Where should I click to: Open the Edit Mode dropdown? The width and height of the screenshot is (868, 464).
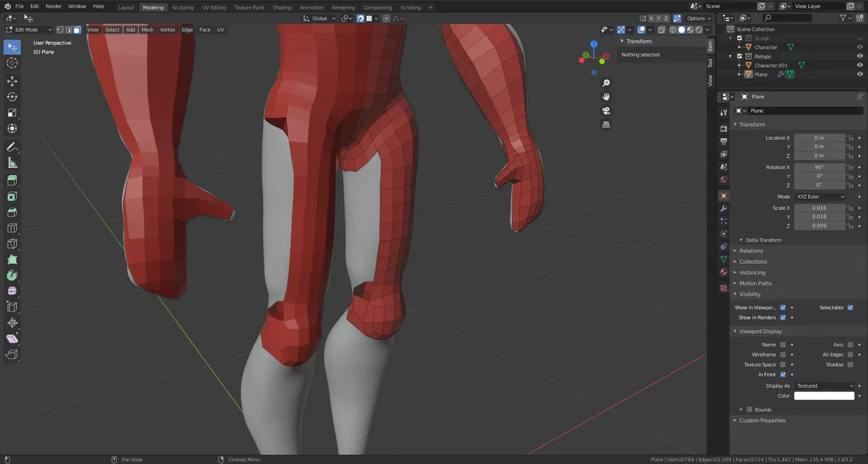pyautogui.click(x=28, y=30)
